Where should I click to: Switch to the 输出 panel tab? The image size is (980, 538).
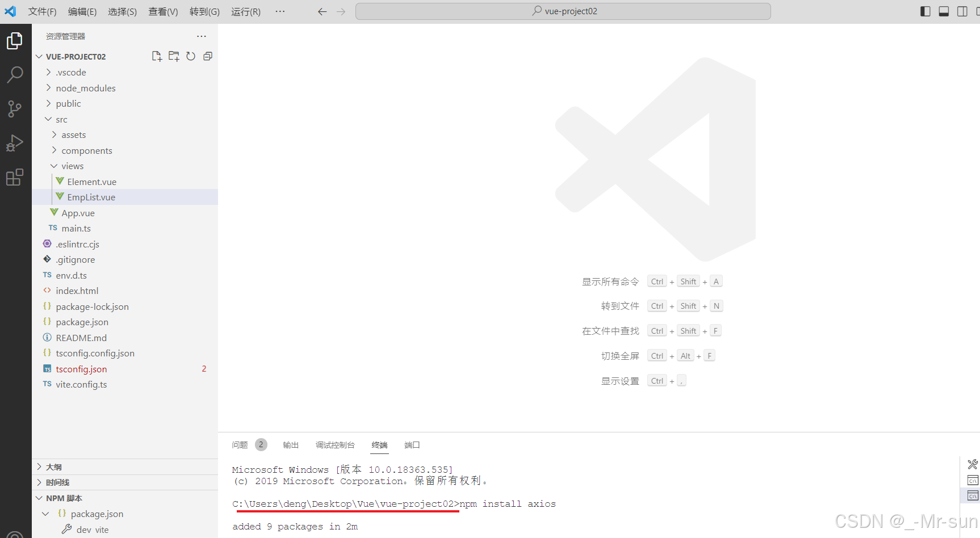point(291,445)
